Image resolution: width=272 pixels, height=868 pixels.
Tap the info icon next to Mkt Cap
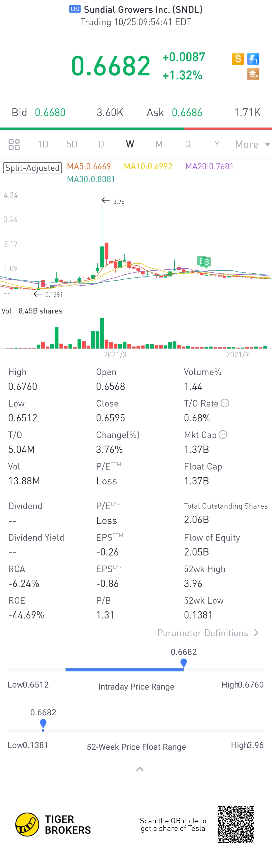pos(223,435)
